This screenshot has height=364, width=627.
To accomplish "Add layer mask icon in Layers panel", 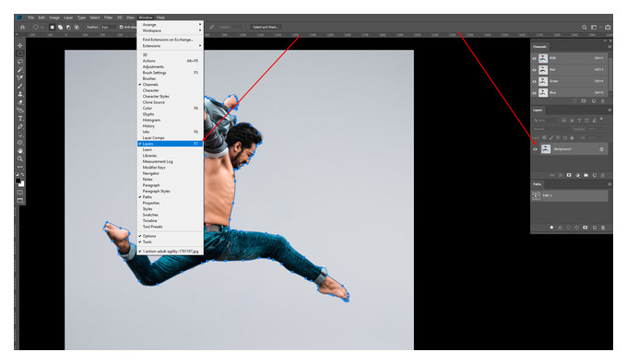I will coord(569,175).
